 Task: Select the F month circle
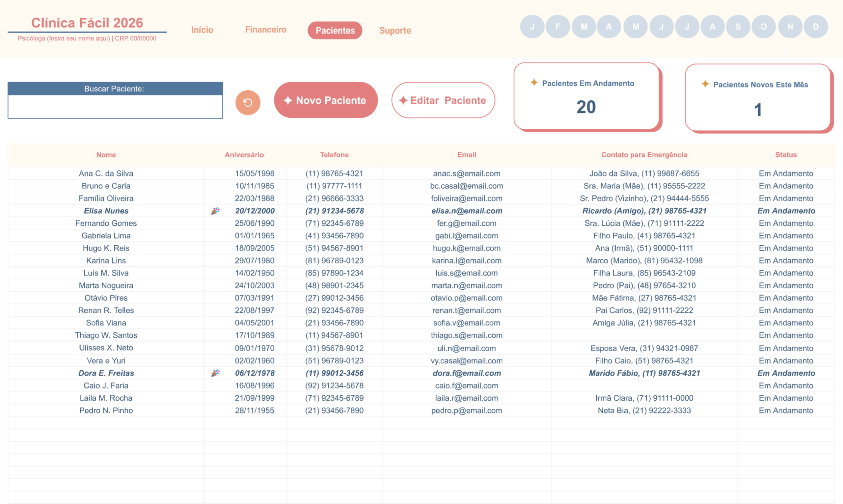[557, 26]
